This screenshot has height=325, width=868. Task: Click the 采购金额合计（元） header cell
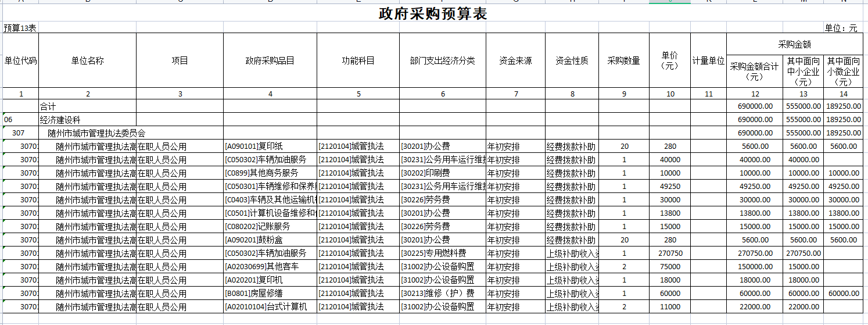click(x=755, y=72)
